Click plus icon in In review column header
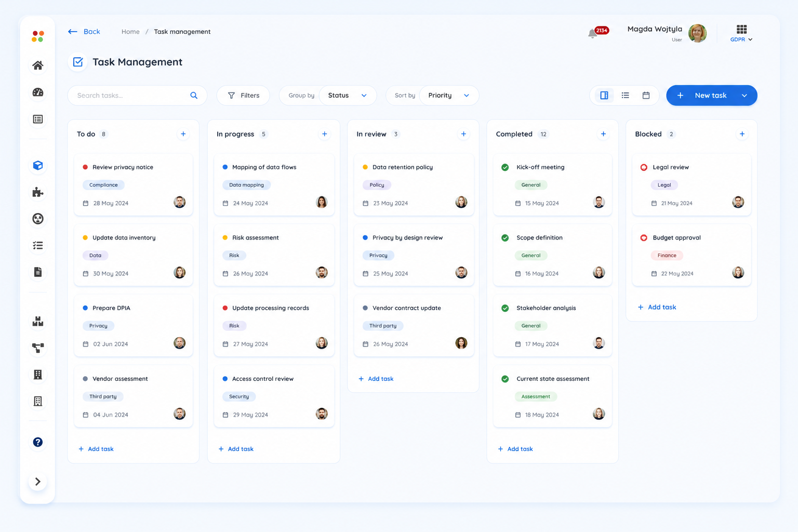798x532 pixels. click(464, 134)
